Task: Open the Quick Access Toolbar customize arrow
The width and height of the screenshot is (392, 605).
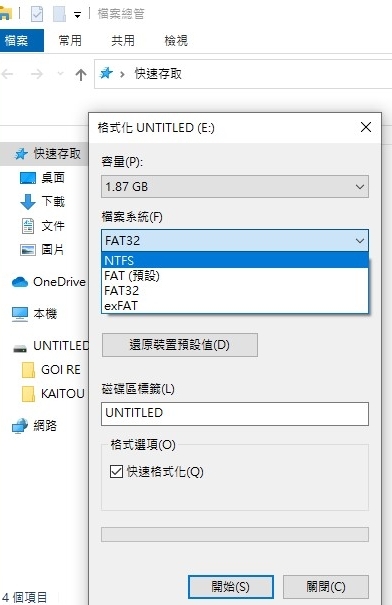Action: tap(78, 15)
